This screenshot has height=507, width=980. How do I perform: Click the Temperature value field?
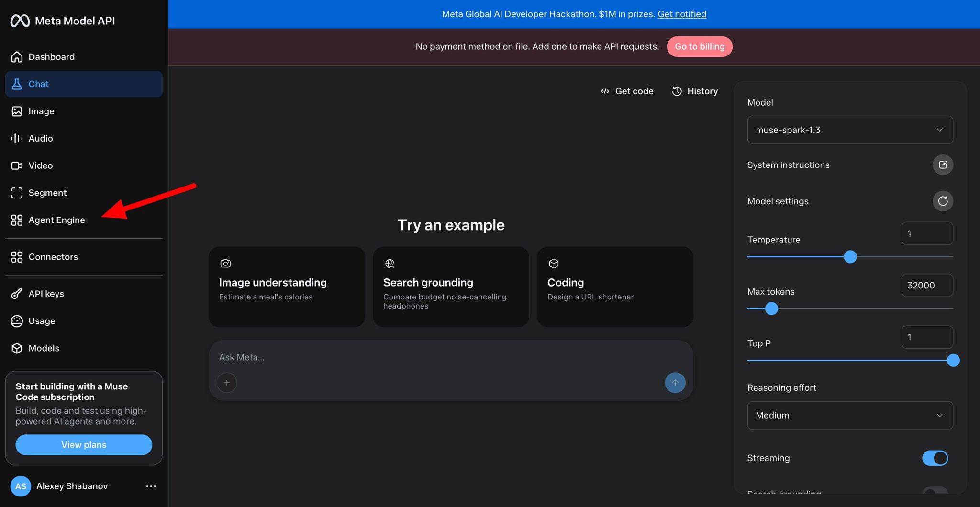click(927, 234)
